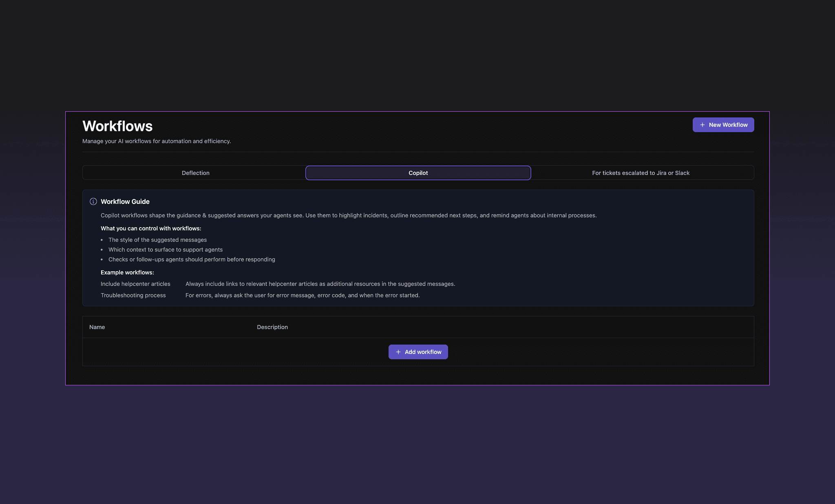835x504 pixels.
Task: Click the Description column header
Action: [x=272, y=327]
